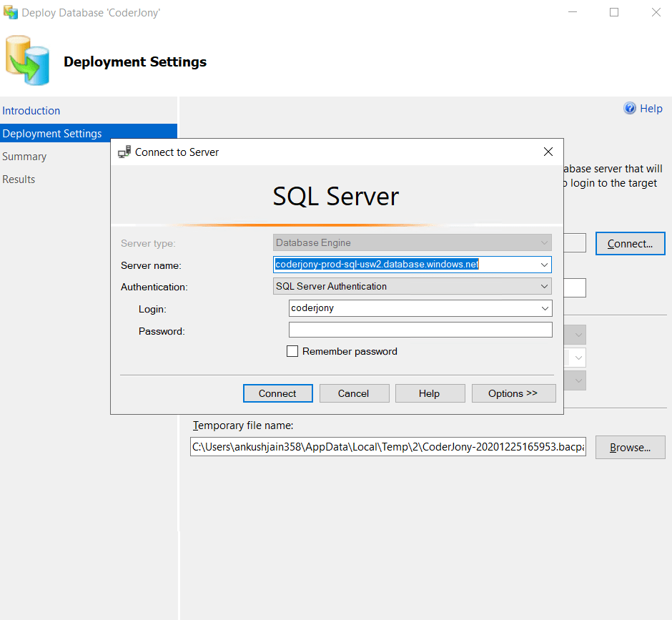
Task: Click the blue Help question-mark icon
Action: [x=628, y=108]
